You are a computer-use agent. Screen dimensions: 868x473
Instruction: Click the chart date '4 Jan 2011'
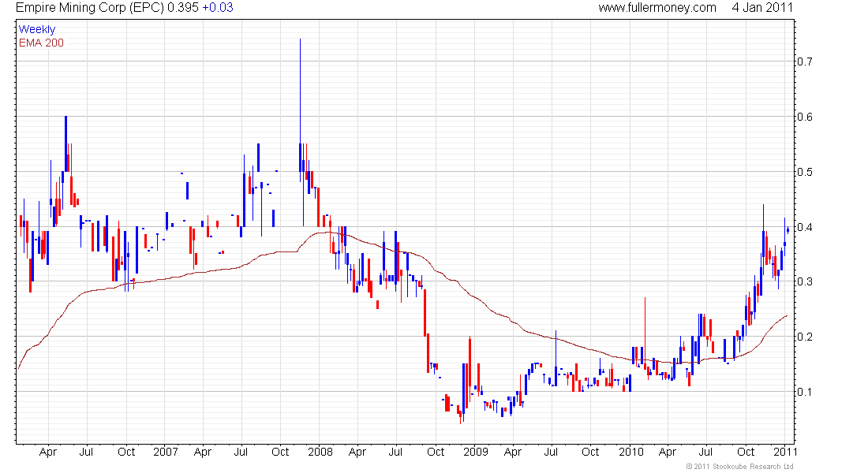(762, 8)
